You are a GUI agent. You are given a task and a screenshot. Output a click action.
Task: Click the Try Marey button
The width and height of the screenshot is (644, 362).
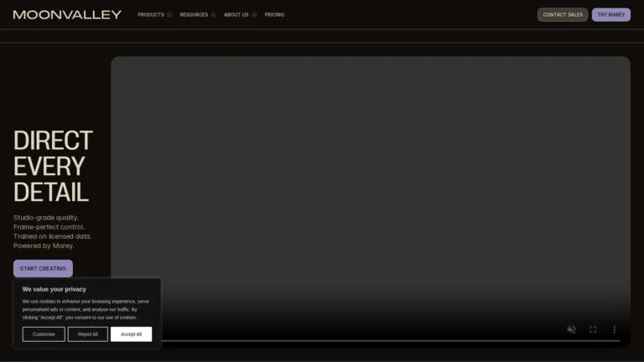tap(610, 15)
